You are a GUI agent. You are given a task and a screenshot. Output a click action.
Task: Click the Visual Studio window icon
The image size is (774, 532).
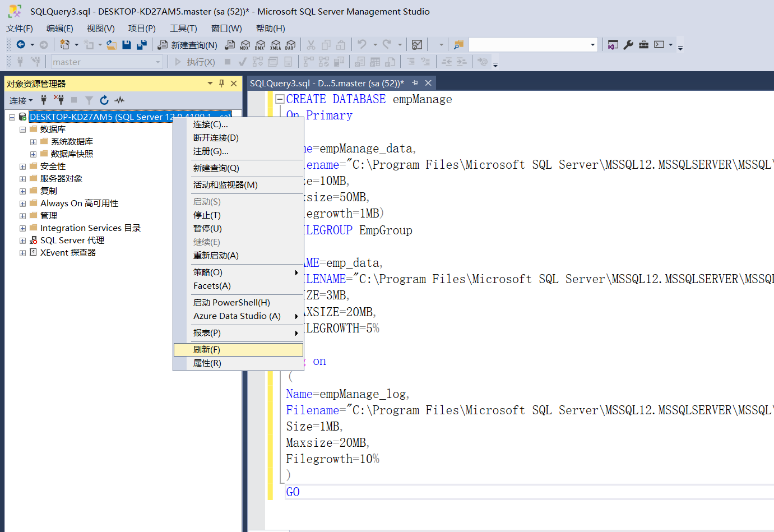(613, 45)
